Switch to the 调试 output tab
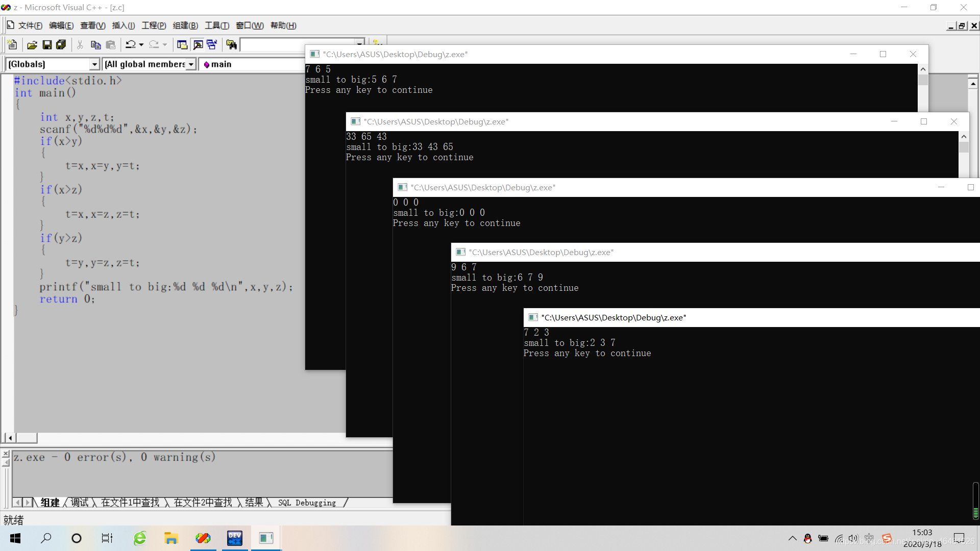The height and width of the screenshot is (551, 980). tap(80, 503)
